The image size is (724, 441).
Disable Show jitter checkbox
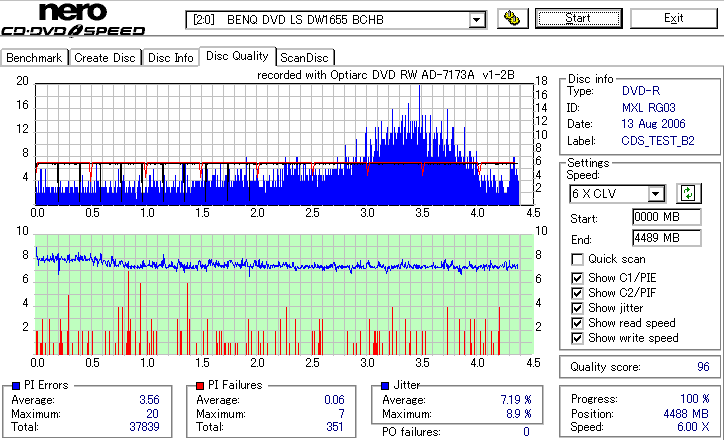click(577, 308)
